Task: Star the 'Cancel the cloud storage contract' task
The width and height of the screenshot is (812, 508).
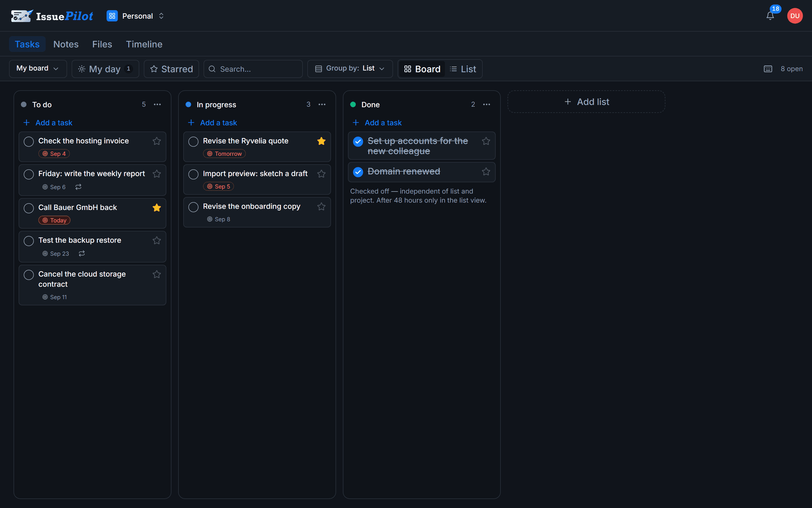Action: click(x=157, y=274)
